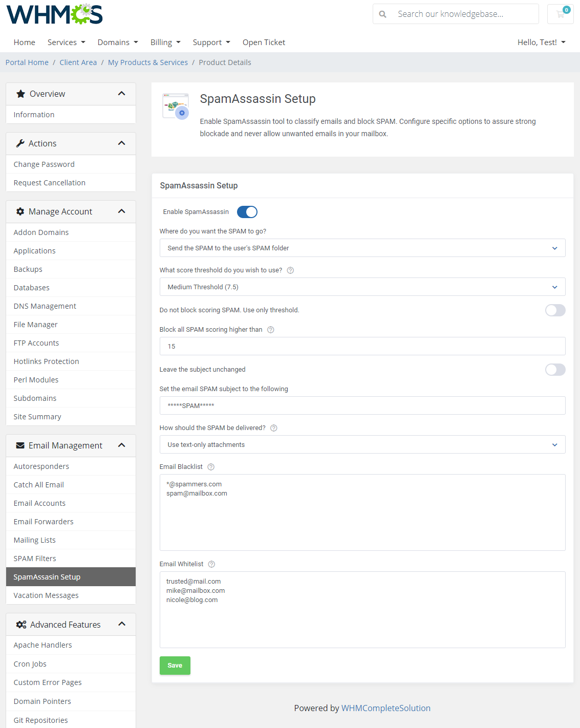
Task: Toggle Do not block scoring SPAM switch
Action: point(555,310)
